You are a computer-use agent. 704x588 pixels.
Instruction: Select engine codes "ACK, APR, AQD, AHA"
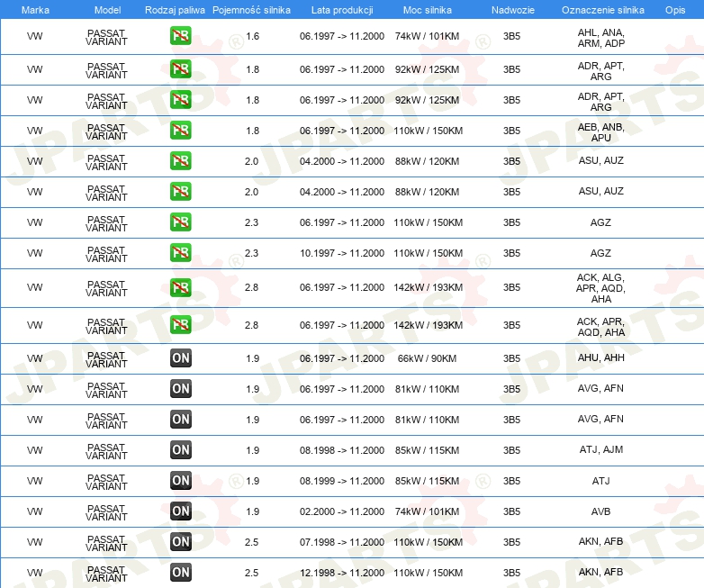click(600, 327)
